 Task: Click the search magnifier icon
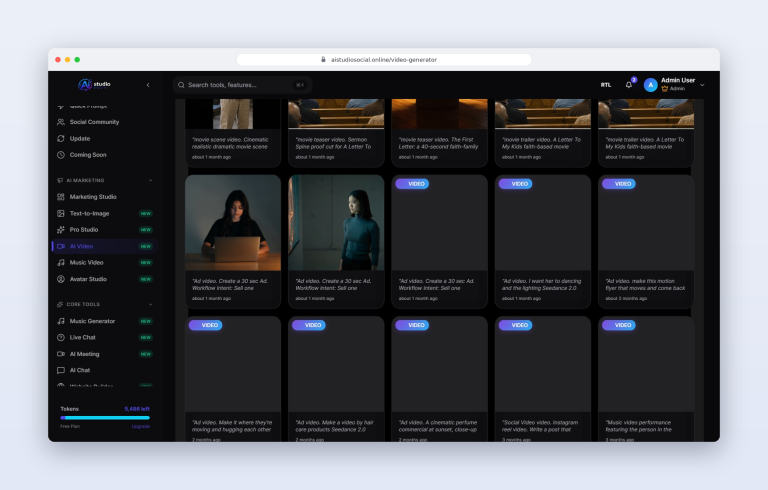coord(181,85)
